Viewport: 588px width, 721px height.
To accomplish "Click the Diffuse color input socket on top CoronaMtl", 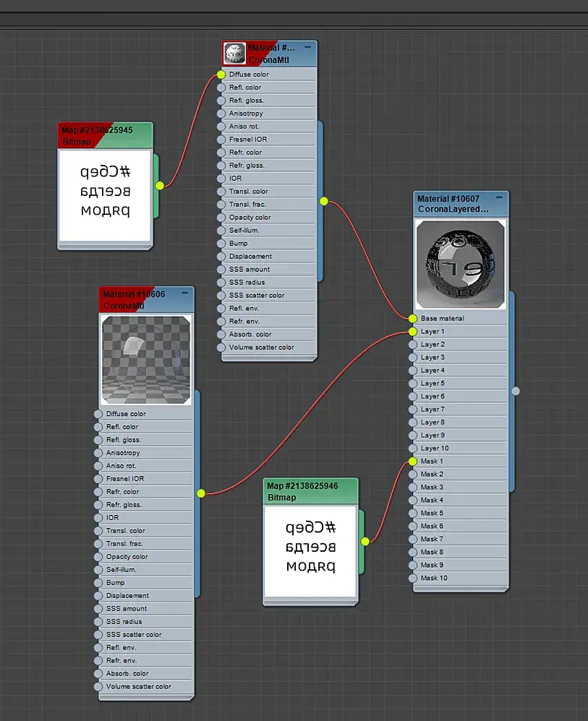I will (x=221, y=74).
